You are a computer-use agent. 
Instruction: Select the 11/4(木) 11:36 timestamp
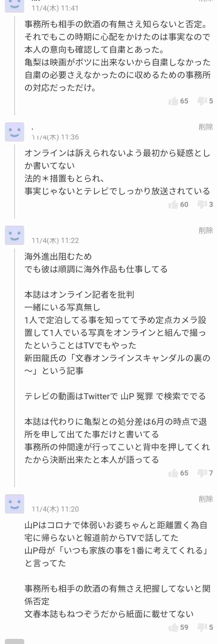(x=55, y=137)
